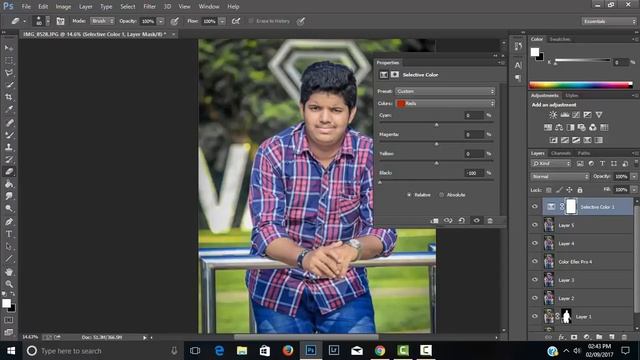The width and height of the screenshot is (640, 360).
Task: Expand the options bar Opacity slider arrow
Action: (x=161, y=21)
